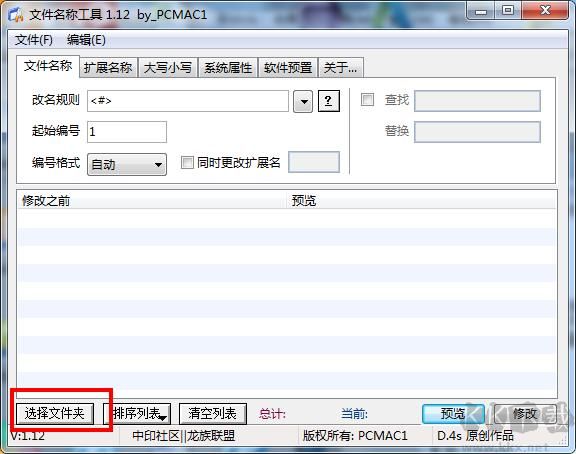Expand the 改名规则 dropdown arrow

click(x=303, y=101)
